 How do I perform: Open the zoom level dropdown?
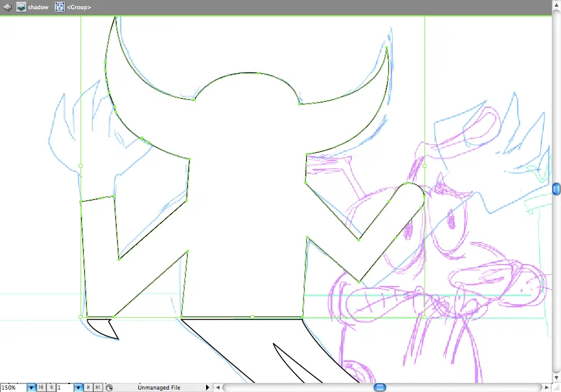32,388
